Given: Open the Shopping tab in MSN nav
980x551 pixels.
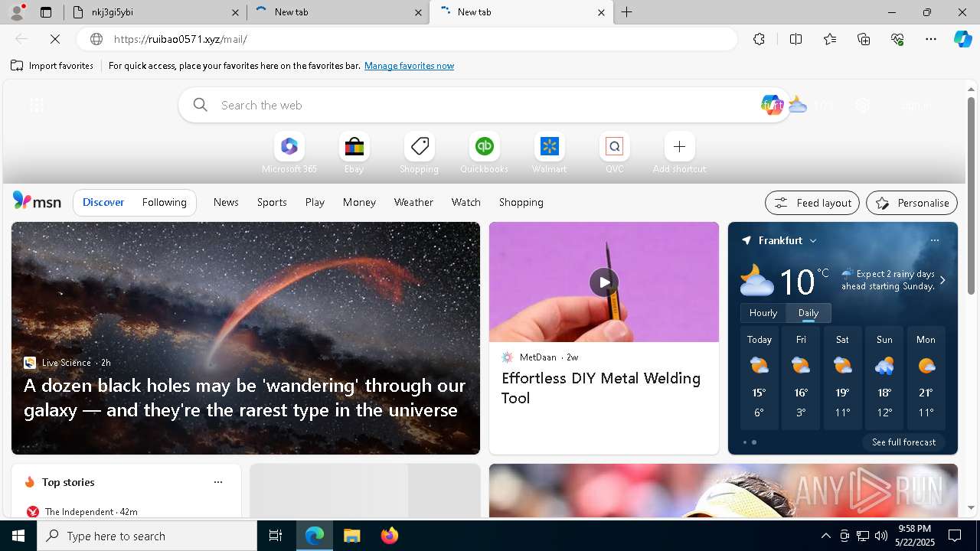Looking at the screenshot, I should (x=521, y=202).
